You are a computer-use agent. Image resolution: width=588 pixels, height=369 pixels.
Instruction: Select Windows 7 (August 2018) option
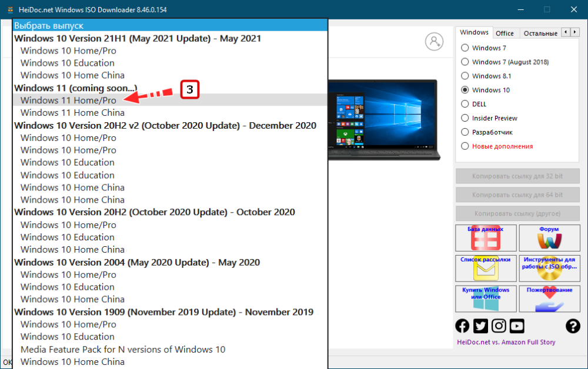point(465,62)
